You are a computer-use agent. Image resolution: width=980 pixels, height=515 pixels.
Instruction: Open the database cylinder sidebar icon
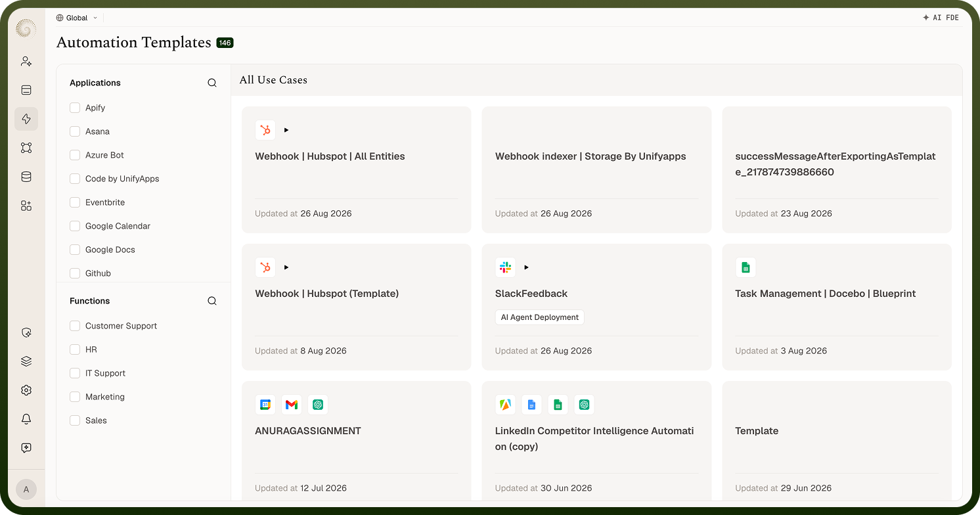click(x=26, y=177)
